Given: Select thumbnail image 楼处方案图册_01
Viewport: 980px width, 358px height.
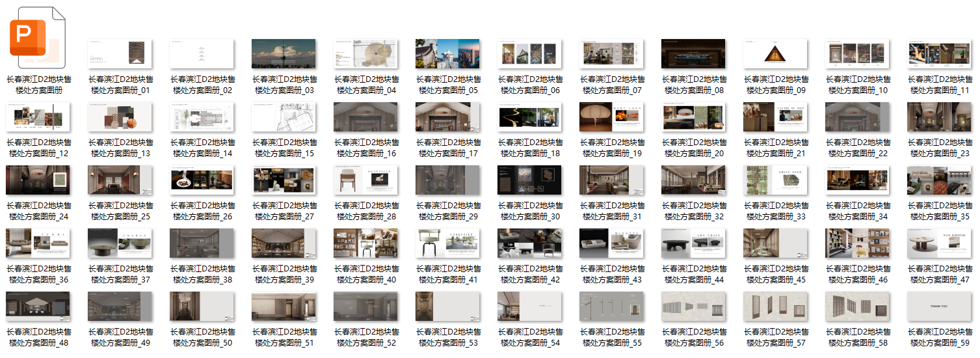Looking at the screenshot, I should [x=120, y=53].
